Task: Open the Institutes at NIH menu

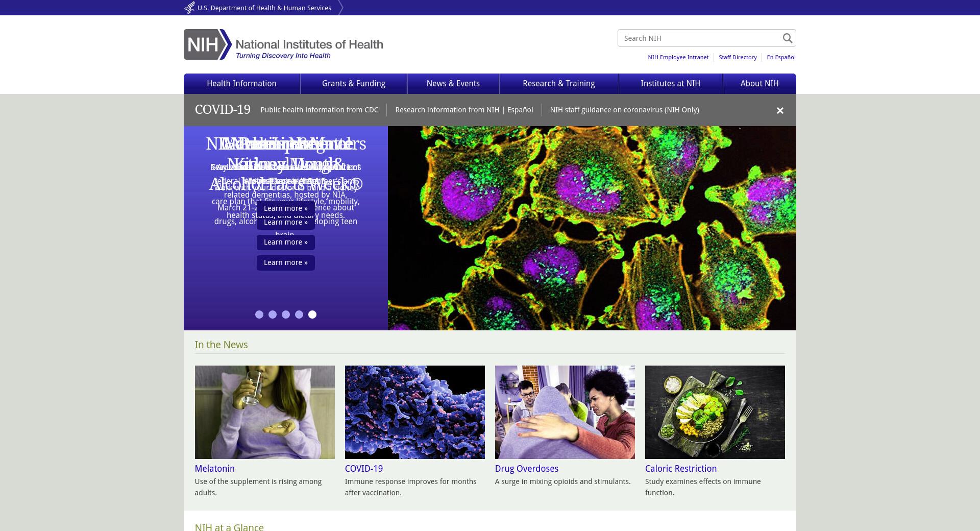Action: 671,84
